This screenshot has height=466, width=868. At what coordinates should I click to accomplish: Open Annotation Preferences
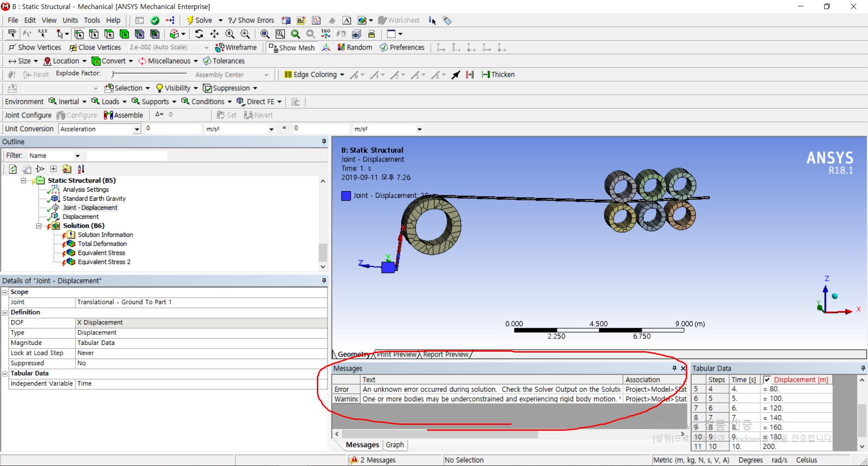pos(402,47)
